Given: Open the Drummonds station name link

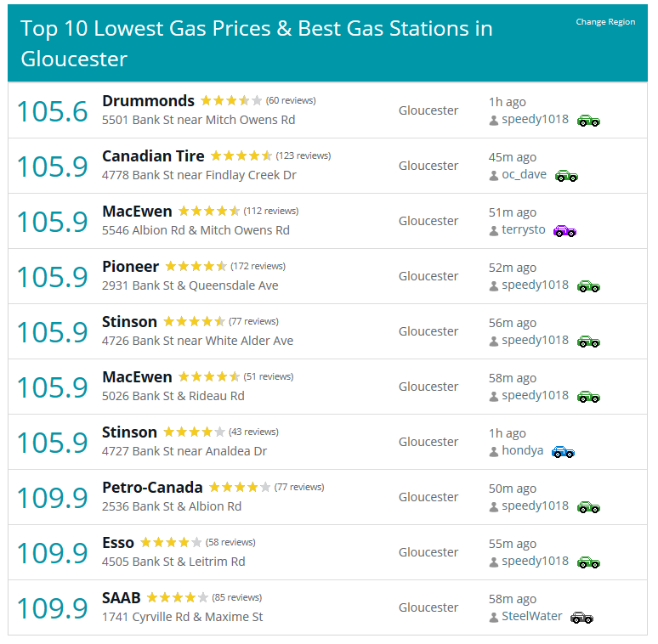Looking at the screenshot, I should point(148,101).
